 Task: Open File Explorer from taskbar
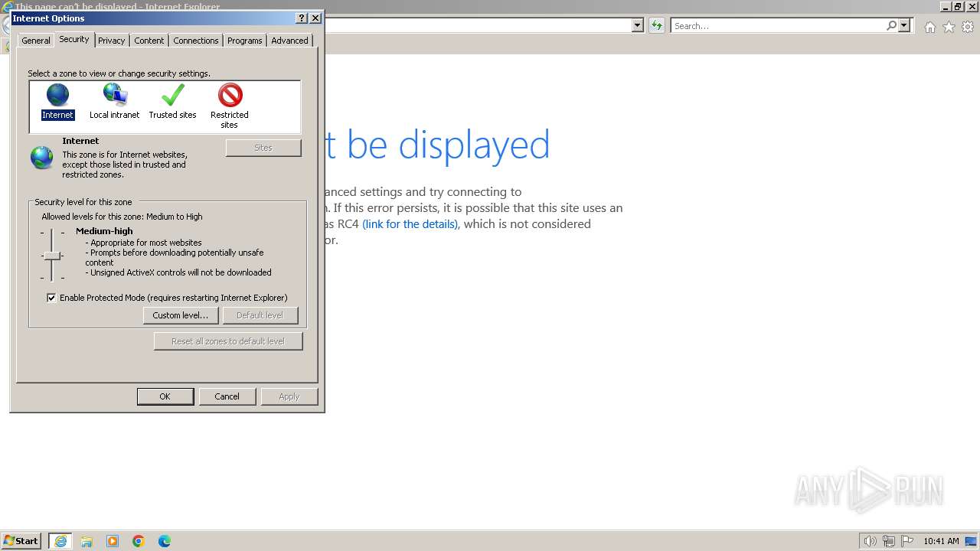87,541
